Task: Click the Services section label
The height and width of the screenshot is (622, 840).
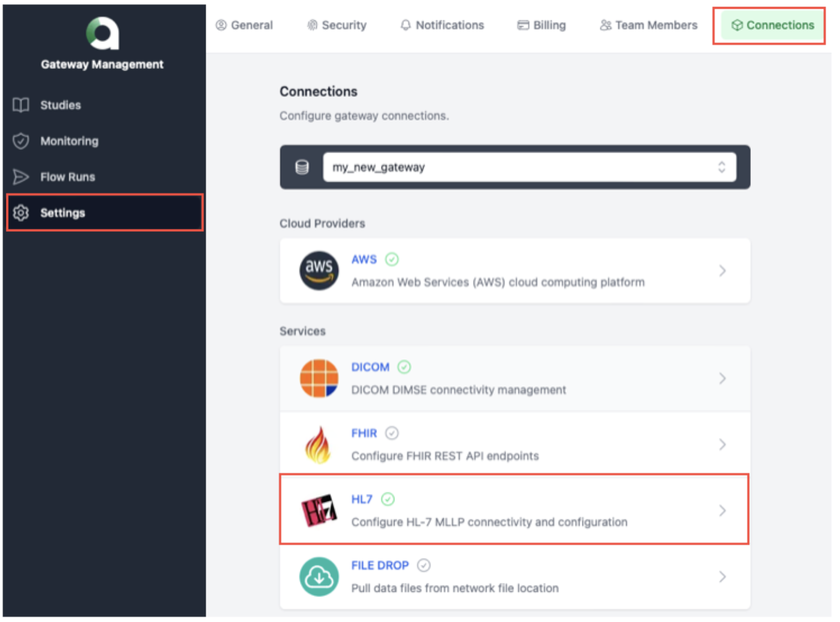Action: pyautogui.click(x=302, y=331)
